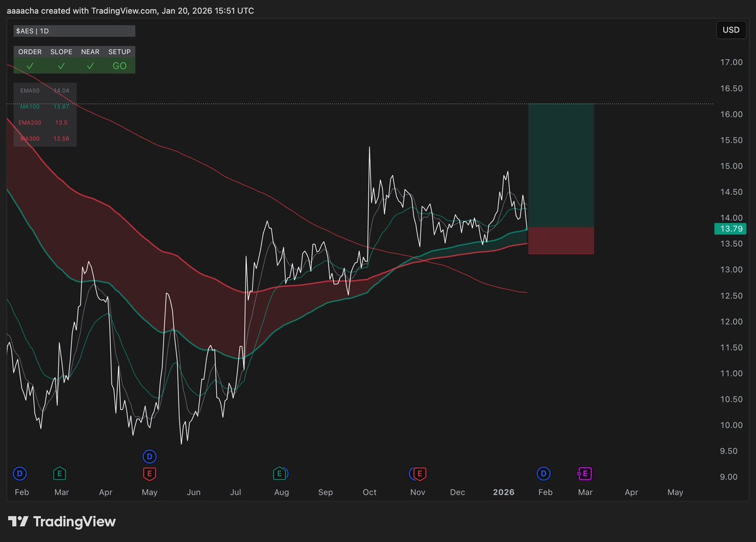Click the May 2026 label on time axis

[675, 492]
